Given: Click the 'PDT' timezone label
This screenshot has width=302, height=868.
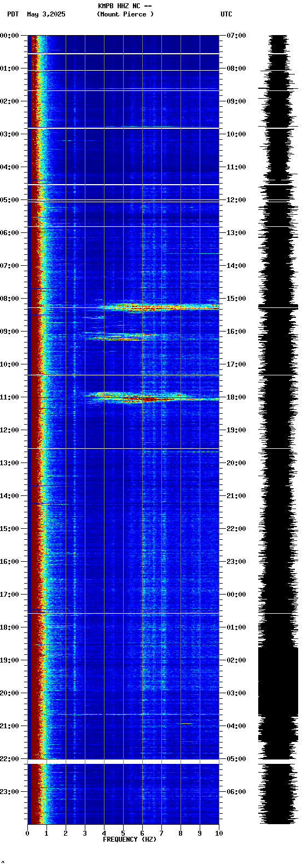Looking at the screenshot, I should tap(13, 14).
